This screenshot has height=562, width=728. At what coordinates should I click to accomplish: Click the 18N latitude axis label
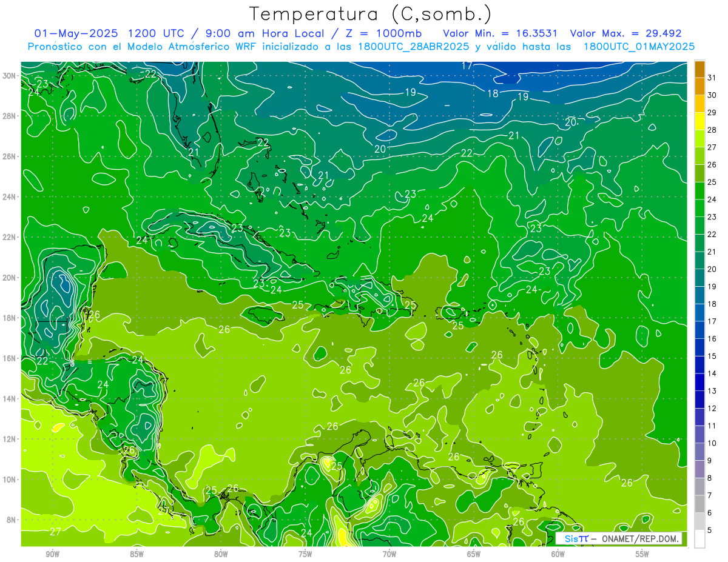[x=10, y=318]
